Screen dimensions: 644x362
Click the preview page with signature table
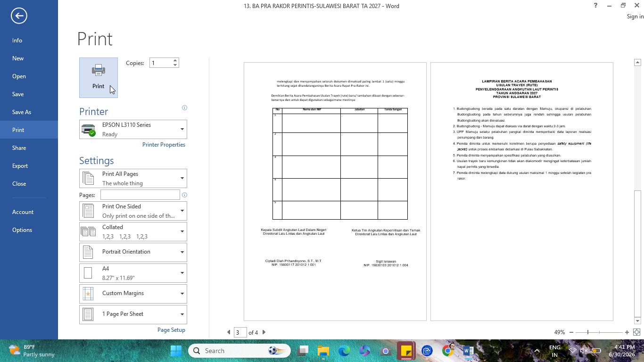[335, 191]
